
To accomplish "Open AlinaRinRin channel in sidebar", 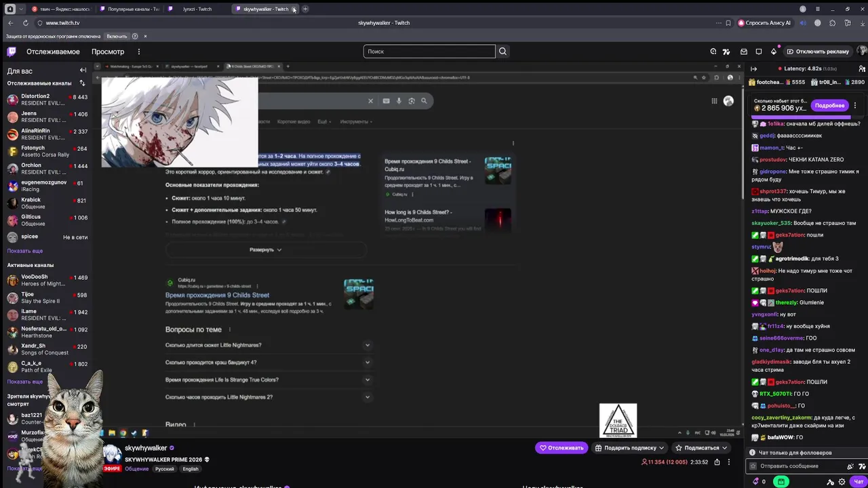I will coord(47,134).
